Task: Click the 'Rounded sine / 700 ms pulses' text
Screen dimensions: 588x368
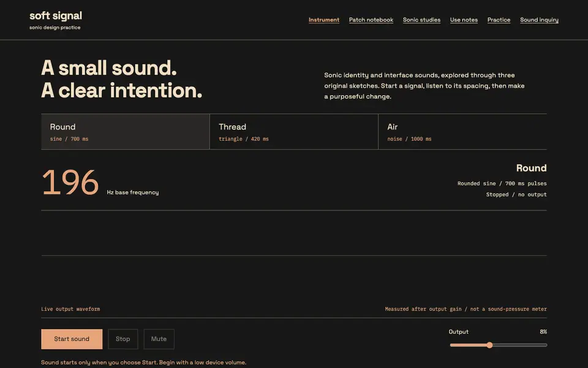Action: tap(502, 183)
